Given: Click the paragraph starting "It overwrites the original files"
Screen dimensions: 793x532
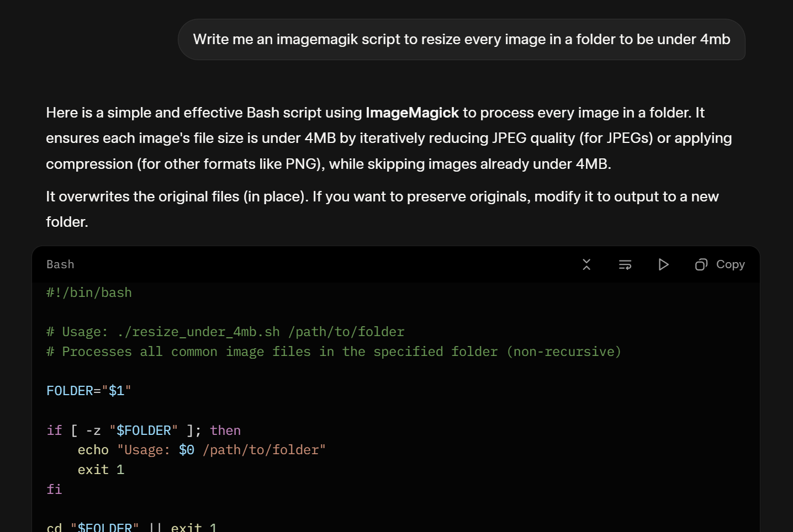Looking at the screenshot, I should pyautogui.click(x=382, y=209).
